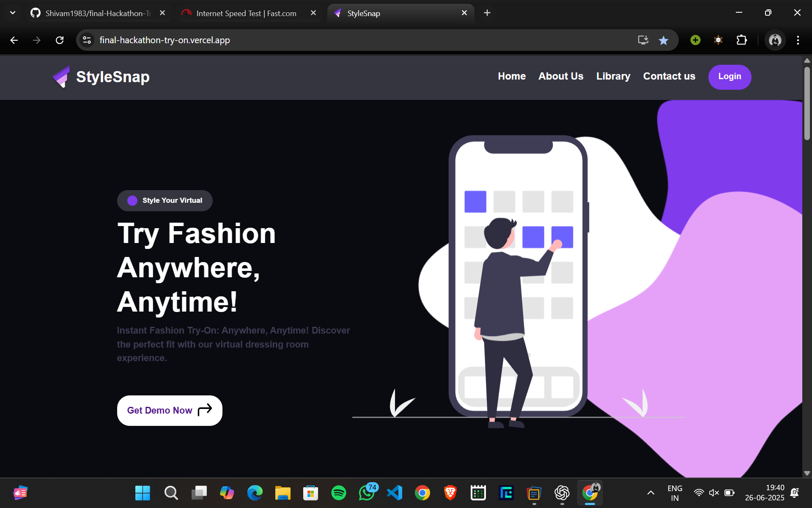812x508 pixels.
Task: Open the Library nav link
Action: (613, 76)
